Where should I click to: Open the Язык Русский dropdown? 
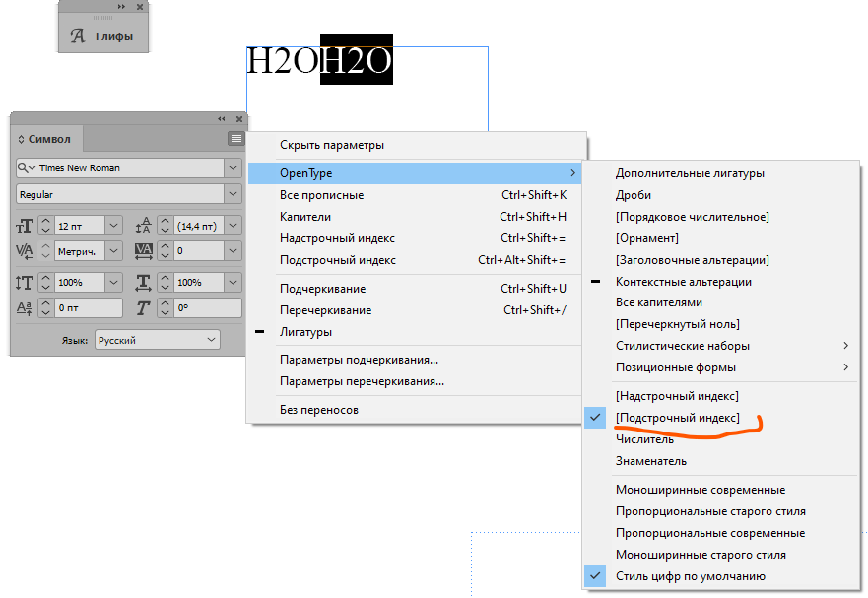[158, 340]
